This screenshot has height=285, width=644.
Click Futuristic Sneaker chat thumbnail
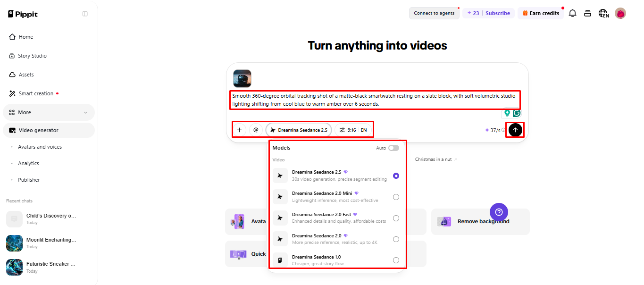[x=14, y=267]
